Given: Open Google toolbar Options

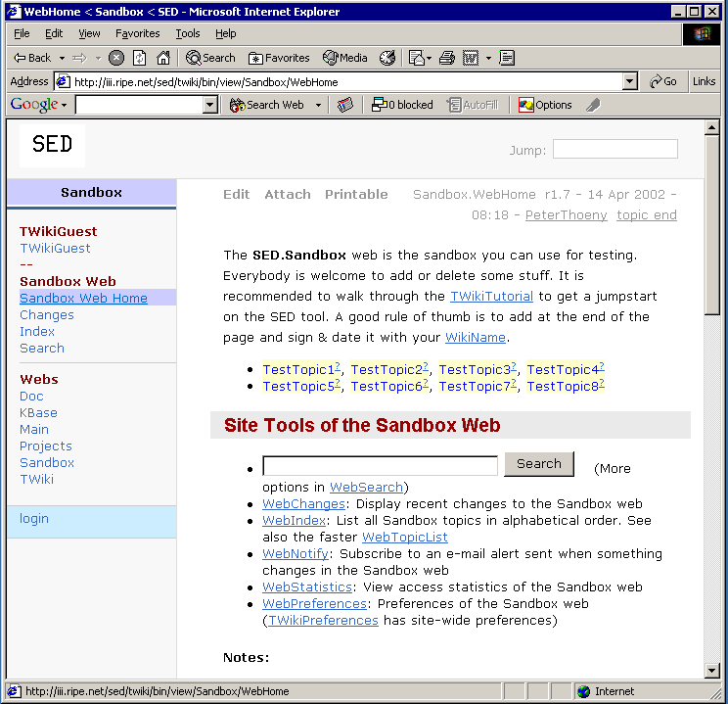Looking at the screenshot, I should [545, 105].
